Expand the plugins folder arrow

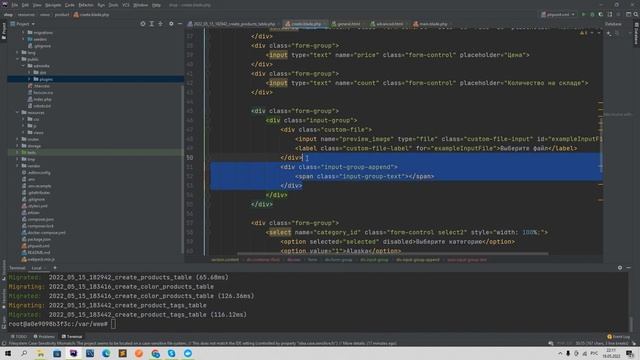29,79
